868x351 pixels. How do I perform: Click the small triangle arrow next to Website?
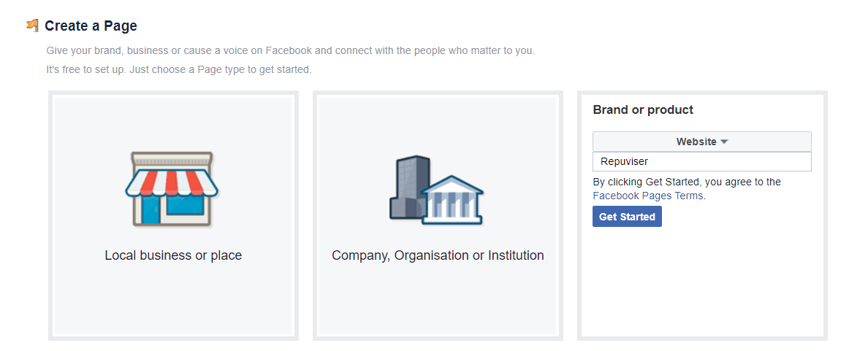tap(725, 142)
